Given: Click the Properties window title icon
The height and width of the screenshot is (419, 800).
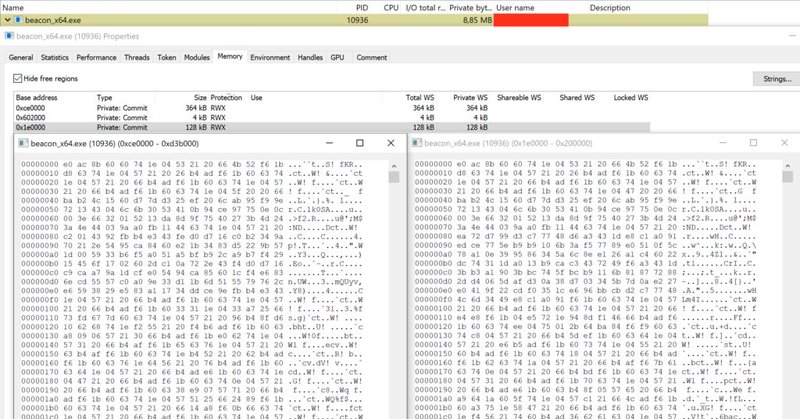Looking at the screenshot, I should coord(9,36).
